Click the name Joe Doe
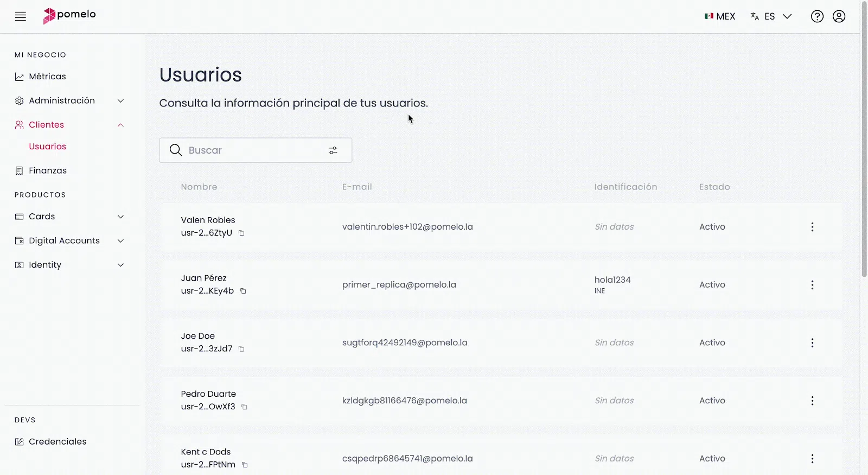Image resolution: width=868 pixels, height=475 pixels. [198, 337]
